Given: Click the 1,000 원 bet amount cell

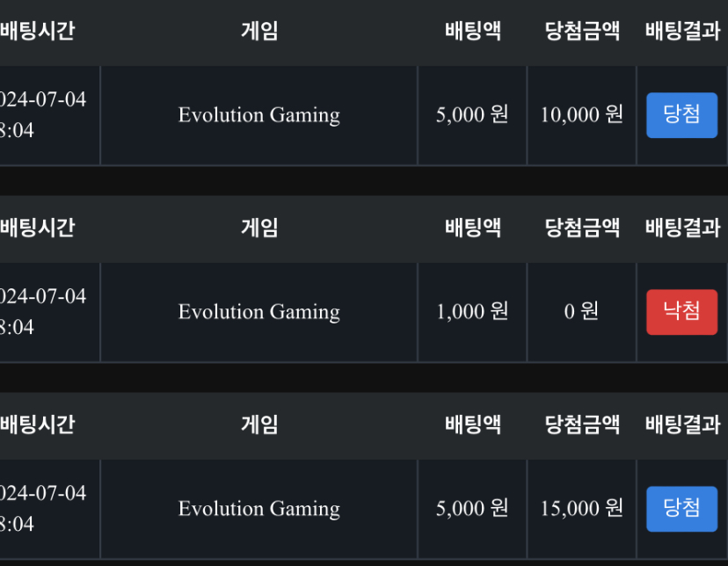Looking at the screenshot, I should point(472,312).
